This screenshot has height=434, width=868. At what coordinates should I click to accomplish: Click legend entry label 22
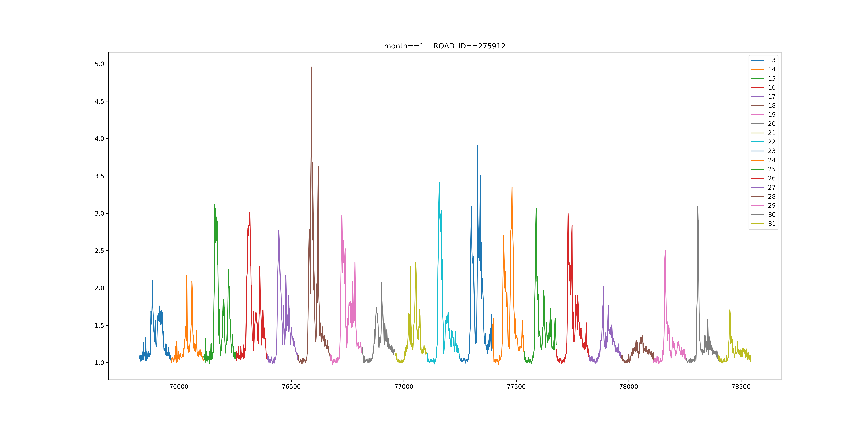click(772, 142)
